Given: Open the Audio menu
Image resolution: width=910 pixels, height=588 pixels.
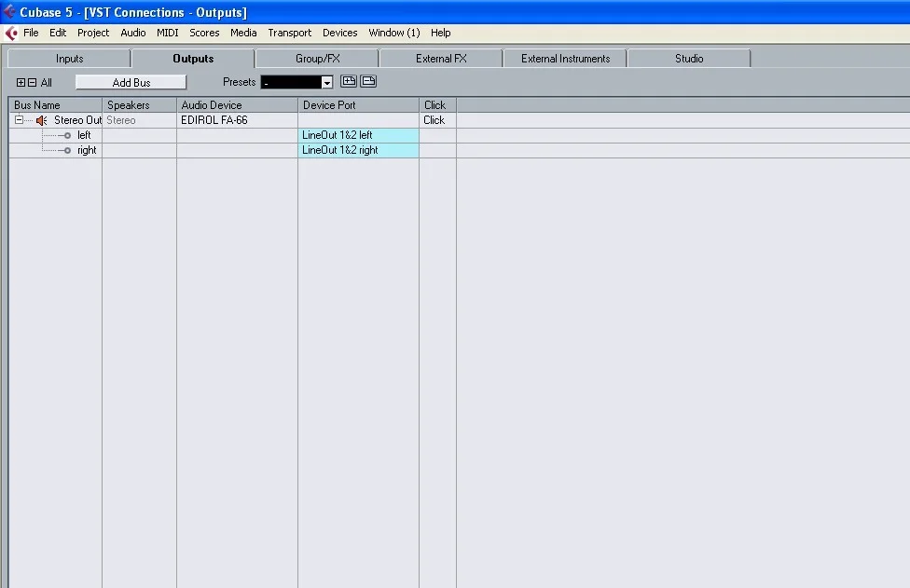Looking at the screenshot, I should point(133,33).
